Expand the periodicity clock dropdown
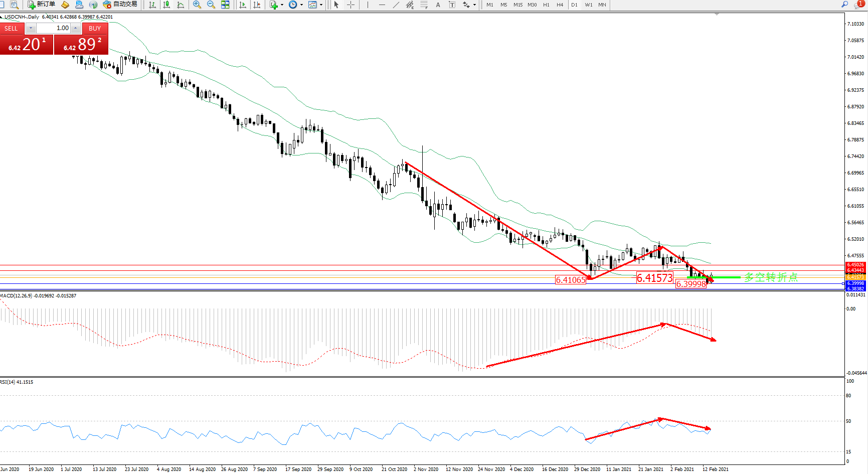Viewport: 868px width, 474px height. pos(301,5)
